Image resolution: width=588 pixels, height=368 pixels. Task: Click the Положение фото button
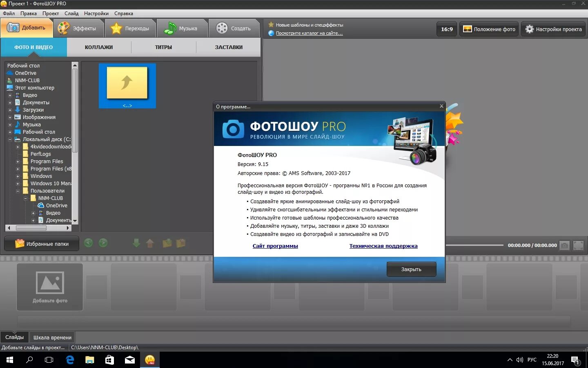[489, 29]
